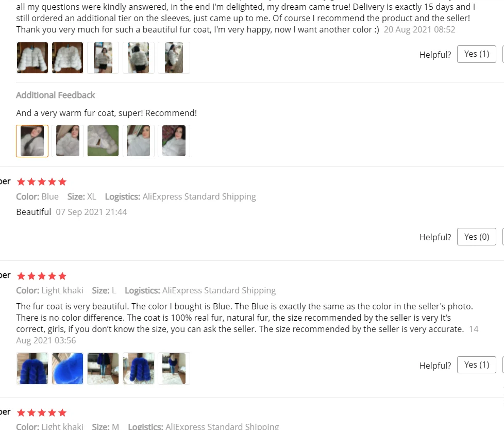The width and height of the screenshot is (504, 430).
Task: Open fifth photo in first review row
Action: pyautogui.click(x=174, y=58)
